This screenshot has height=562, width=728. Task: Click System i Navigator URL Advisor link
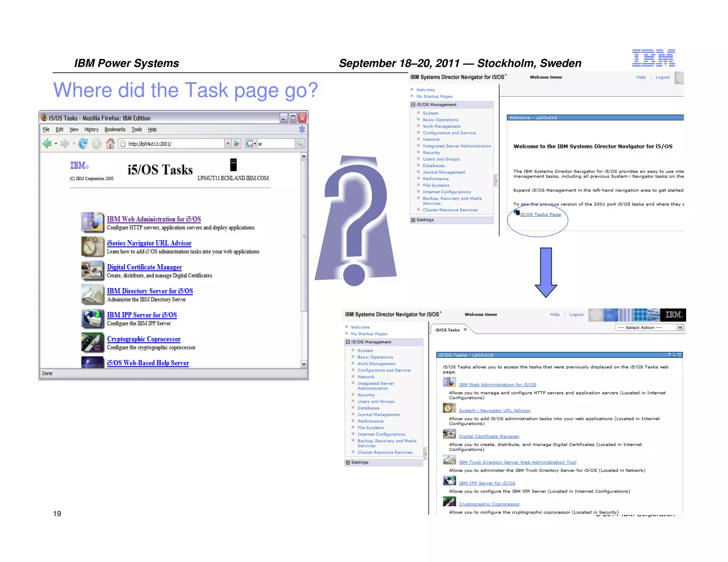click(494, 410)
